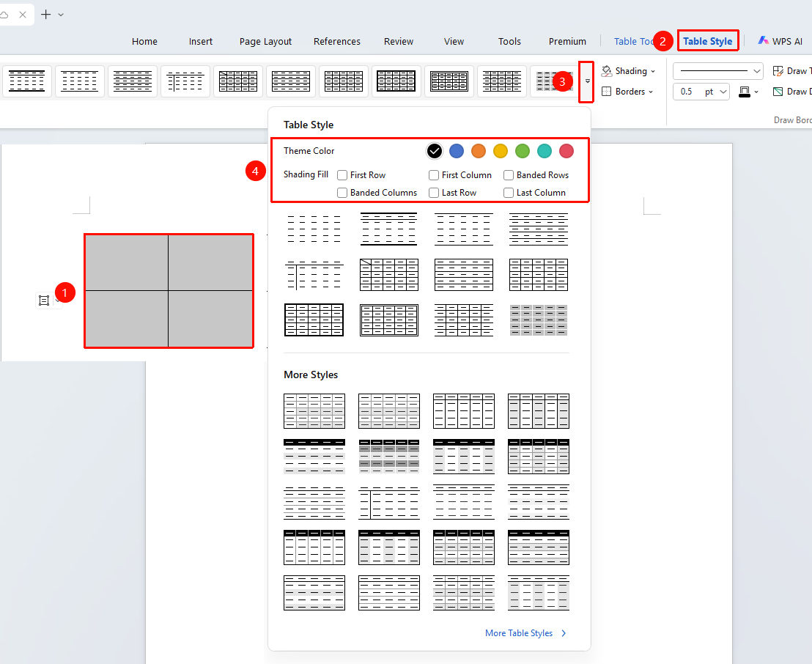Click the top-left cell of the document table
This screenshot has height=664, width=812.
point(127,262)
